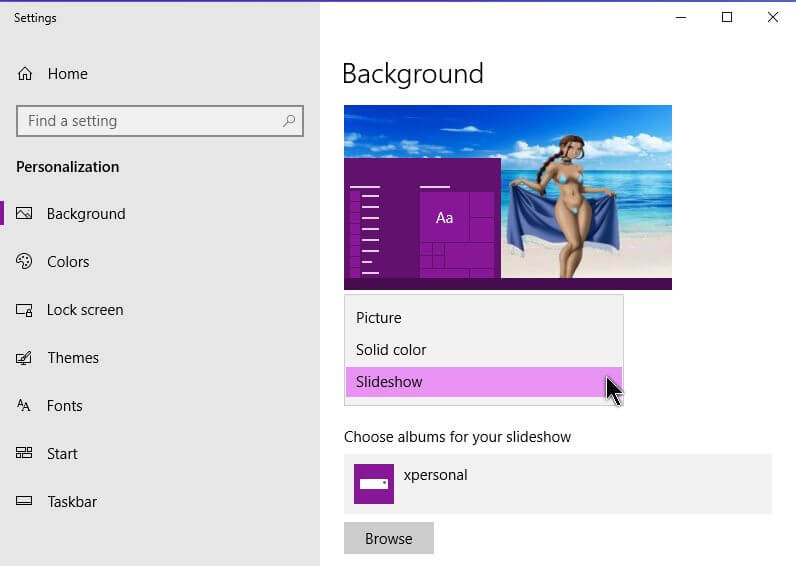Click the desktop background preview image
This screenshot has height=566, width=796.
[508, 197]
